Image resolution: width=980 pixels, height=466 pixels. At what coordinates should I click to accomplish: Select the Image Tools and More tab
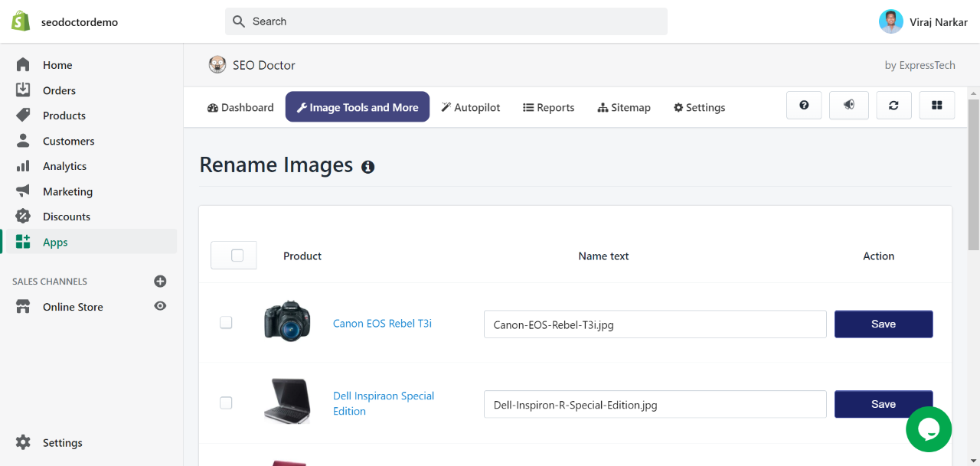point(358,107)
